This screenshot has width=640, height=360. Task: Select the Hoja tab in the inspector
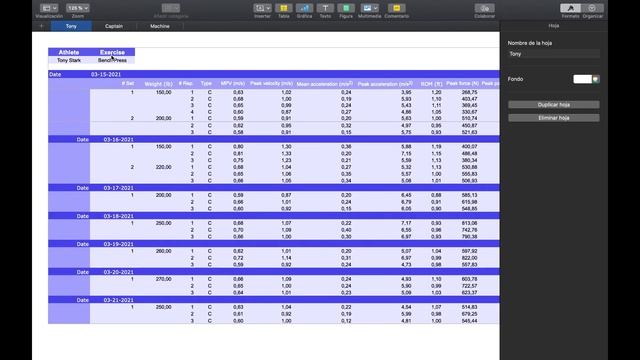tap(553, 26)
